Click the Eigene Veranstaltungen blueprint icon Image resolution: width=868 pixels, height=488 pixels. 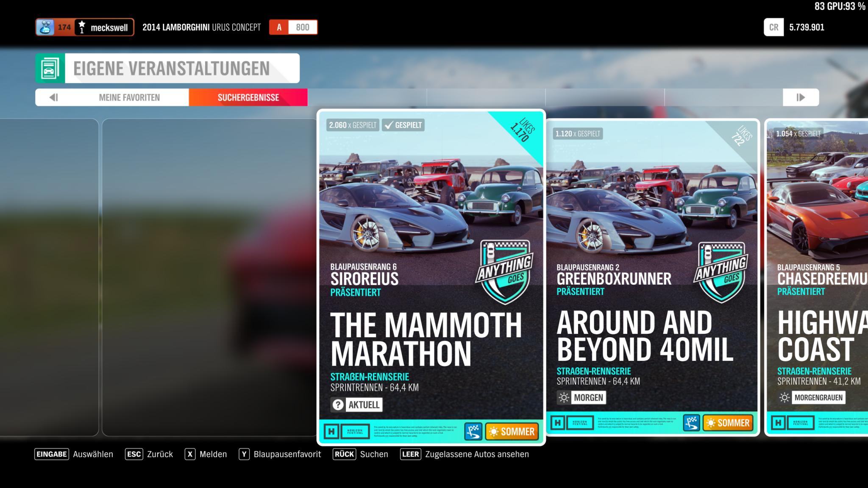(x=50, y=68)
